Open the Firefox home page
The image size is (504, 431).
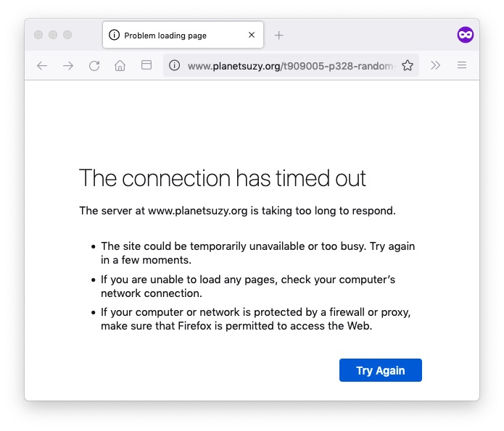click(x=120, y=65)
